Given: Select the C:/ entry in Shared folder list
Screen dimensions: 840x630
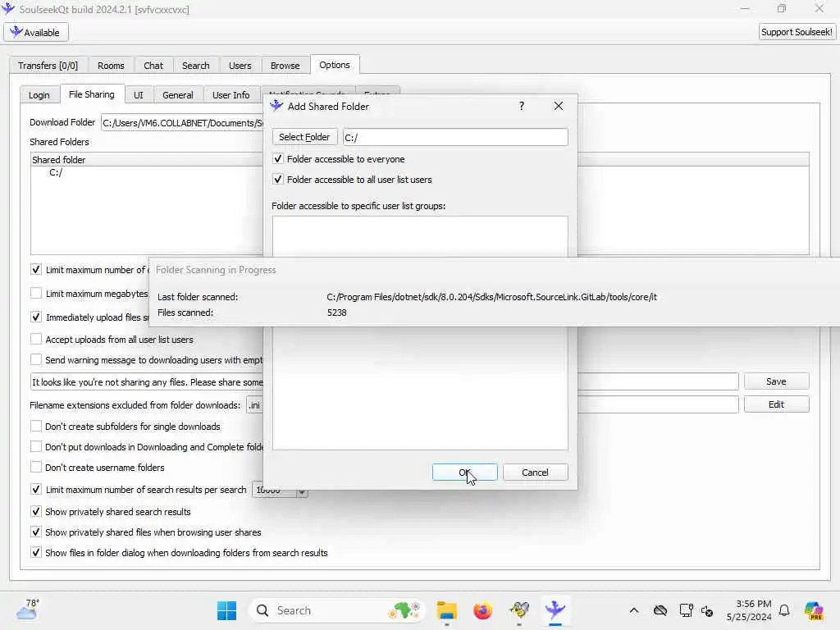Looking at the screenshot, I should pyautogui.click(x=56, y=172).
